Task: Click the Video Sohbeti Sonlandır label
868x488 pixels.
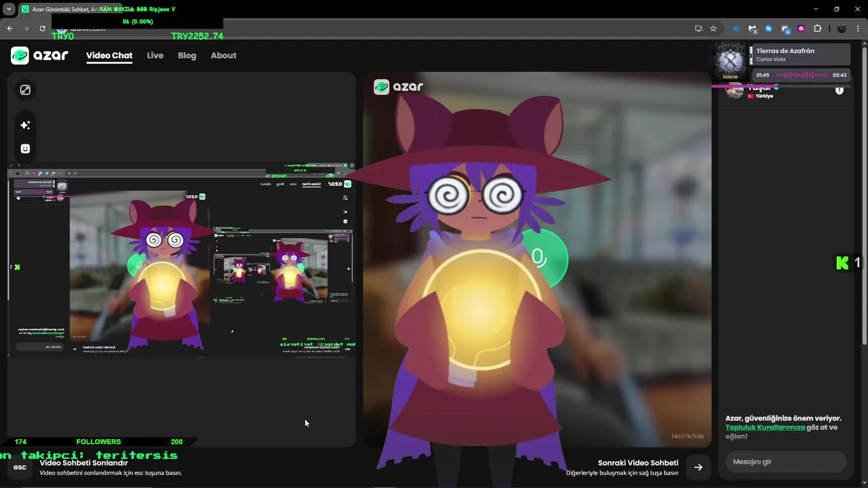Action: tap(83, 463)
